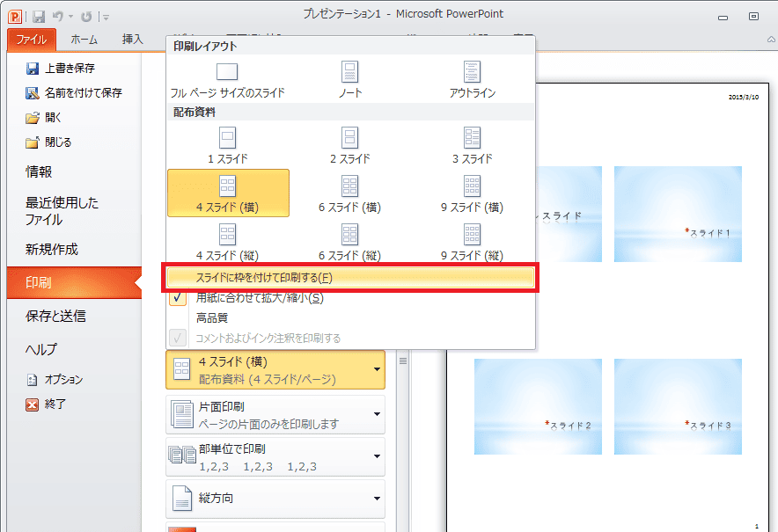Choose the Outline (アウトライン) print layout
778x532 pixels.
473,79
